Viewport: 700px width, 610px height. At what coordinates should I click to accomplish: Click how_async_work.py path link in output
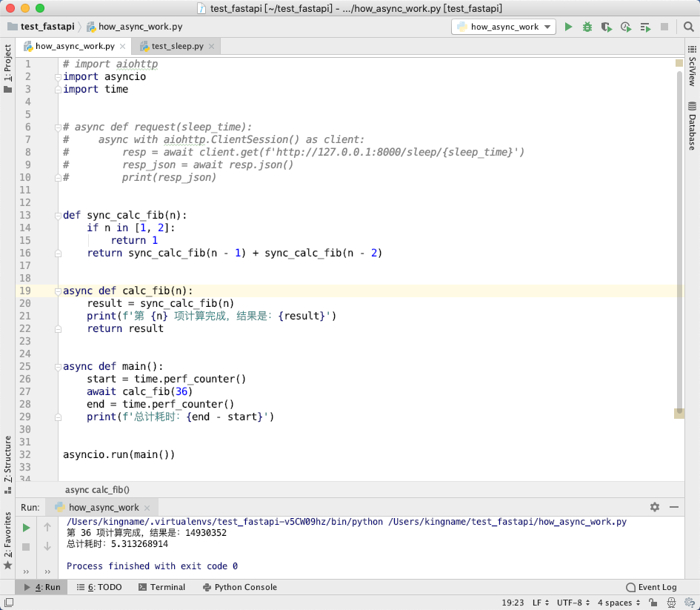pyautogui.click(x=507, y=522)
